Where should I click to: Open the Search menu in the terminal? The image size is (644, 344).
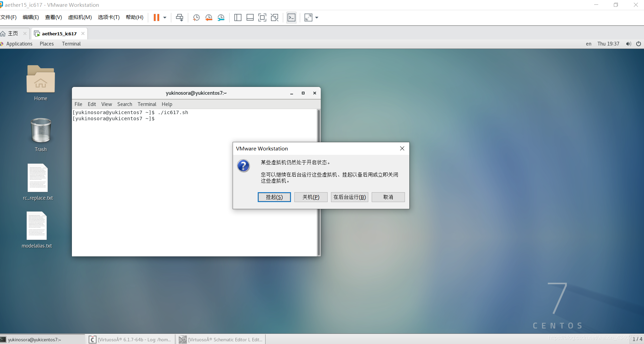124,104
